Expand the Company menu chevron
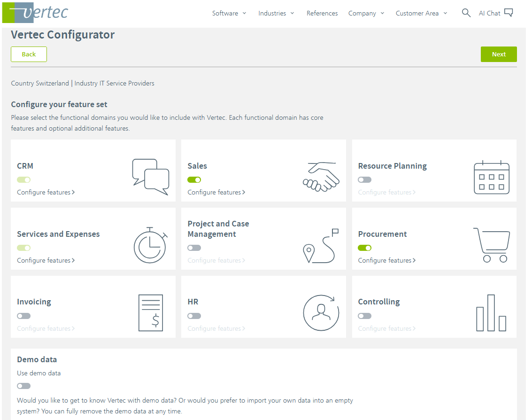Screen dimensions: 532x420 pyautogui.click(x=382, y=13)
